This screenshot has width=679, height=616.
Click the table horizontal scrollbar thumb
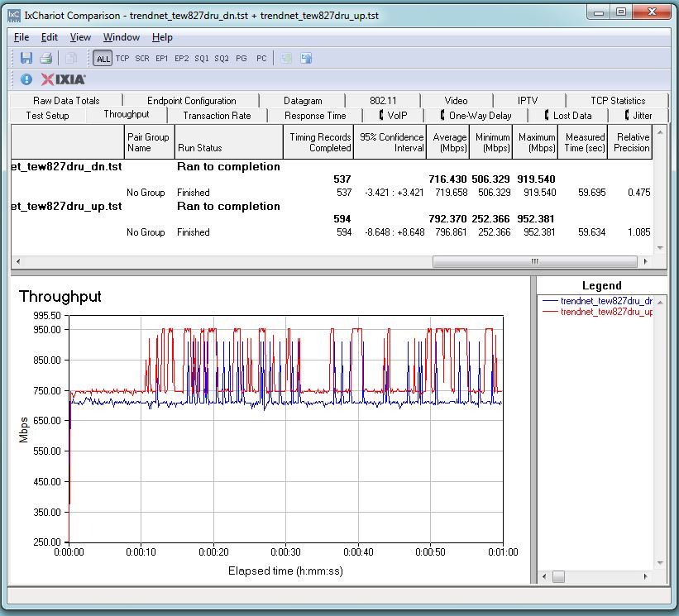point(535,261)
